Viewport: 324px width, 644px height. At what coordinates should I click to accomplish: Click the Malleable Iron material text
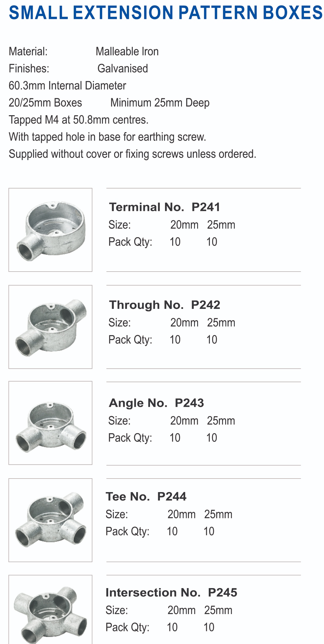click(x=127, y=51)
